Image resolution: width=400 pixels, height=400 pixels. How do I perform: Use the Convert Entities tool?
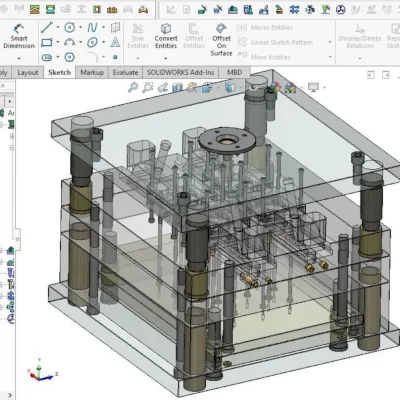[x=166, y=36]
